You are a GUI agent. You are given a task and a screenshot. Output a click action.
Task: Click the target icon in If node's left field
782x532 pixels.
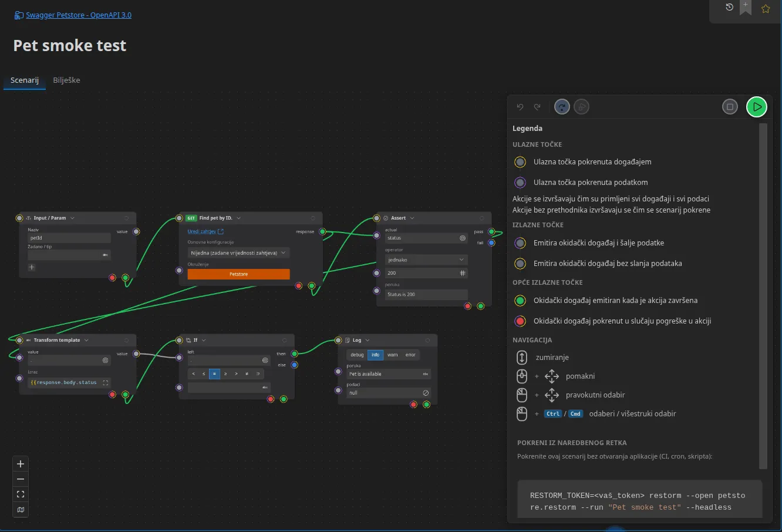tap(265, 360)
